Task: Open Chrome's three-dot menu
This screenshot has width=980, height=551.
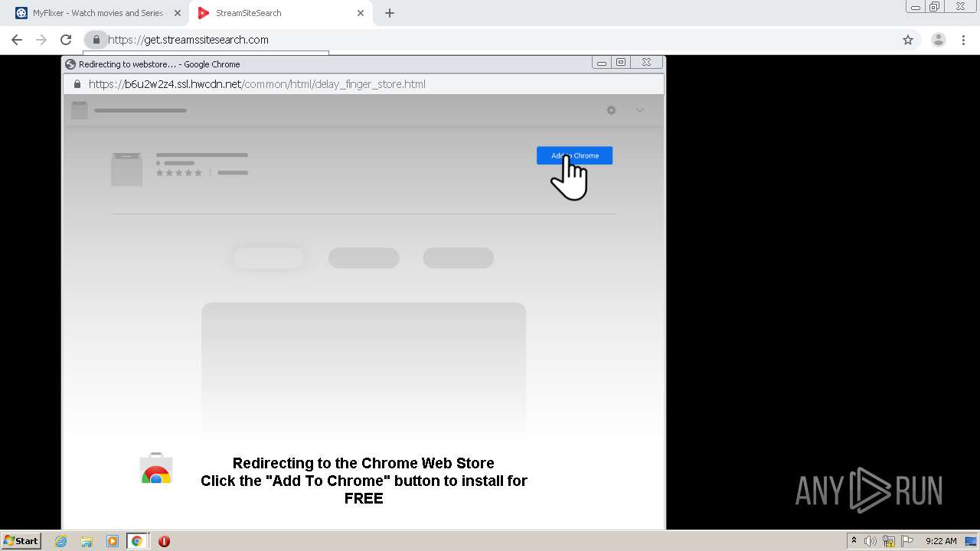Action: click(963, 40)
